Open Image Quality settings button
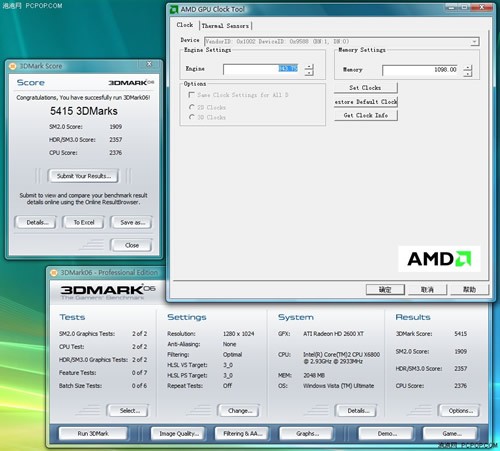The width and height of the screenshot is (500, 451). 178,433
